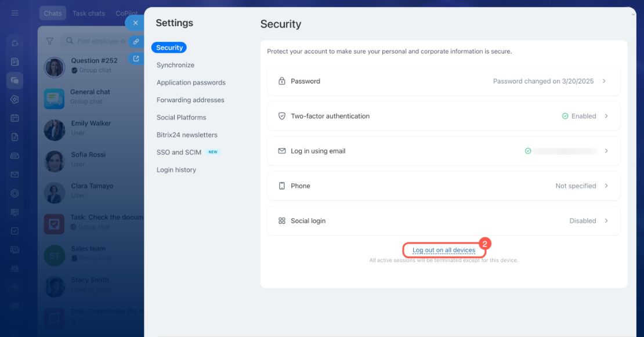Click the Log out on all devices link
The image size is (644, 337).
coord(444,250)
